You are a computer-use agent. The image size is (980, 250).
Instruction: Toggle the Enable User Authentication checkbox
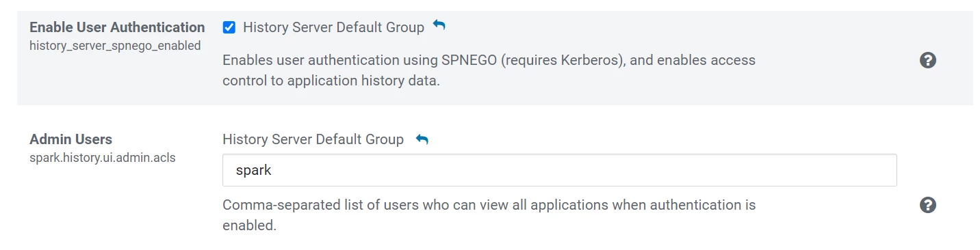[x=229, y=27]
